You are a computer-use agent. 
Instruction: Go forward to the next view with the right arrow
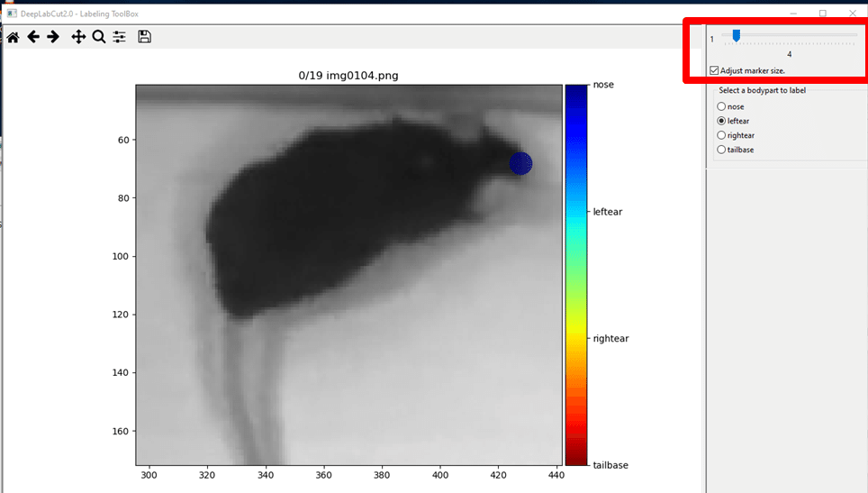point(53,37)
